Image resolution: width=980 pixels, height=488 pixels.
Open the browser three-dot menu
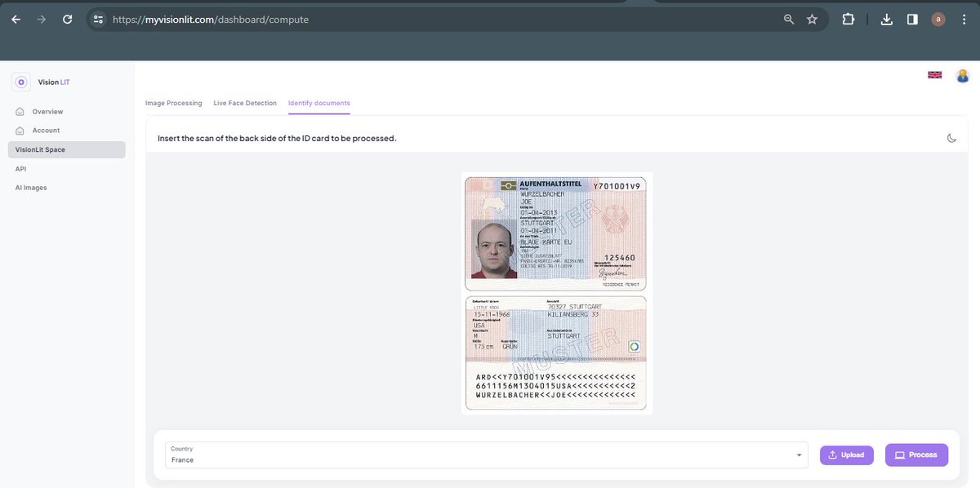964,19
